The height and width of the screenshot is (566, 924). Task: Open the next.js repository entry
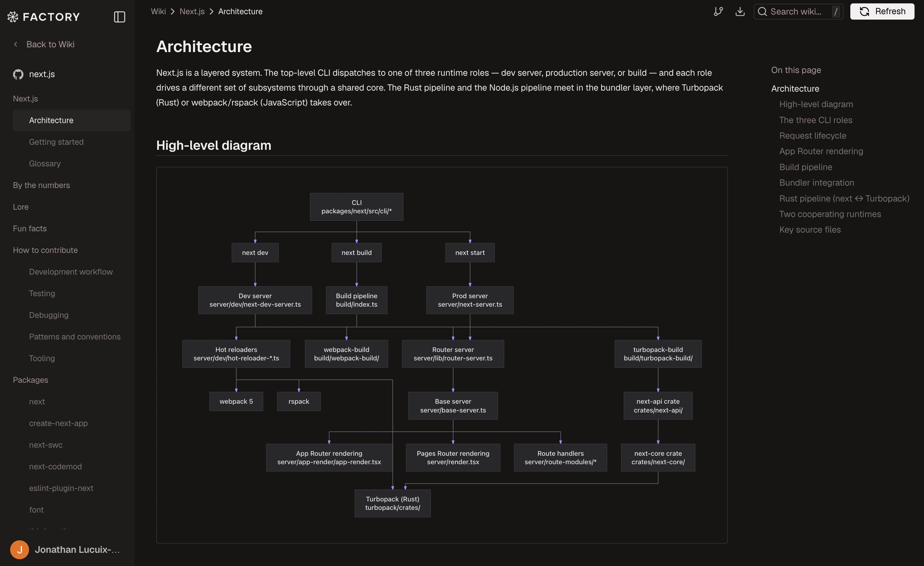42,74
